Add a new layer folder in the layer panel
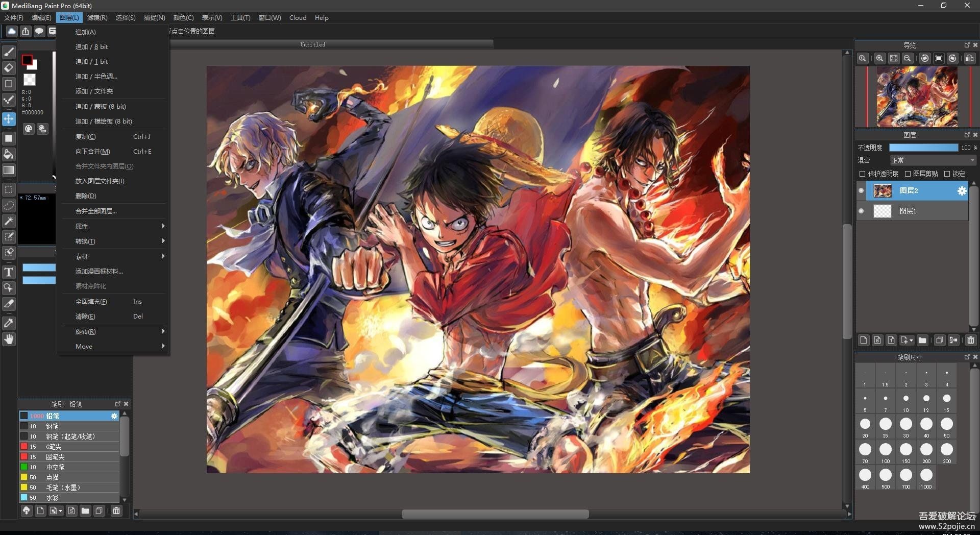This screenshot has height=535, width=980. [x=922, y=341]
